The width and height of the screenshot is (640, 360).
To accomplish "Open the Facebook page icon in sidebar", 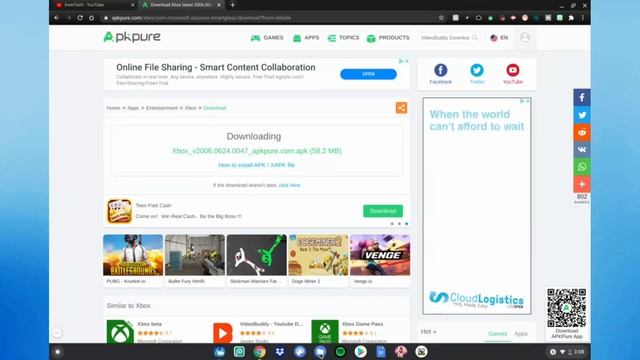I will point(440,70).
